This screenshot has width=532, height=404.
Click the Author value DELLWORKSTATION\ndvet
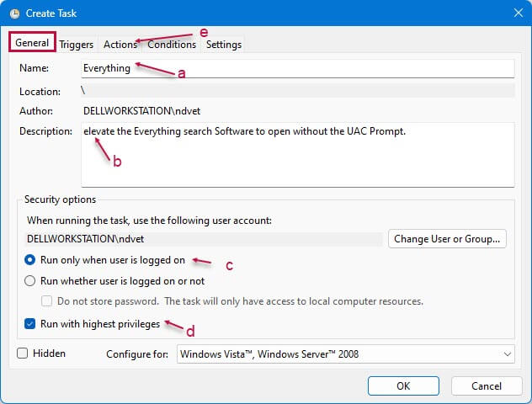(141, 111)
